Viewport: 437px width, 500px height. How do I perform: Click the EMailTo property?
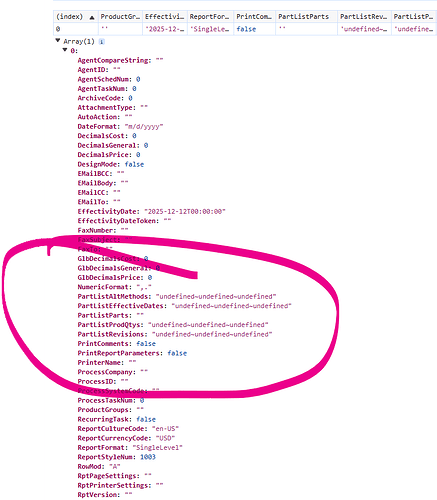pyautogui.click(x=93, y=202)
